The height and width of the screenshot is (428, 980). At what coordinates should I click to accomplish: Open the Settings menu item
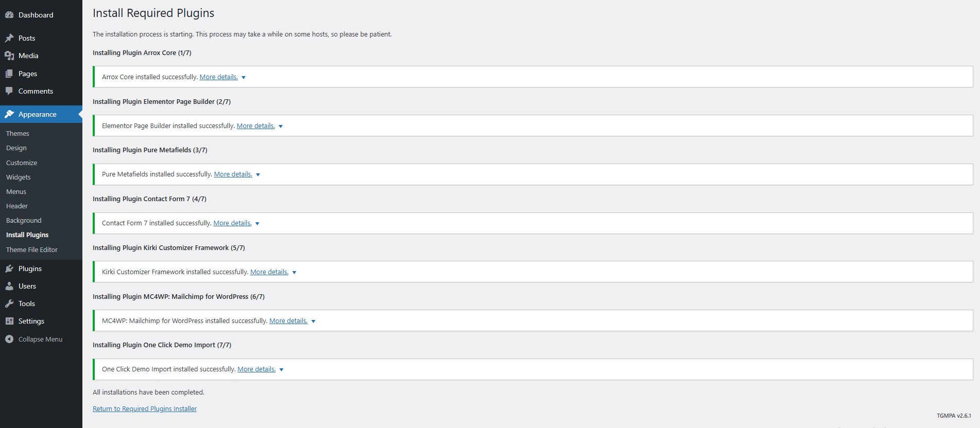point(41,321)
